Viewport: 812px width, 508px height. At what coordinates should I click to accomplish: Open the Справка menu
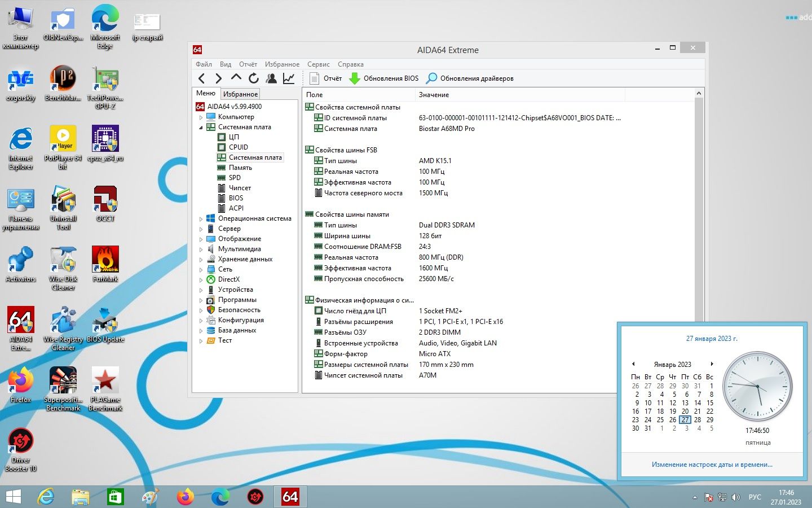[x=351, y=64]
